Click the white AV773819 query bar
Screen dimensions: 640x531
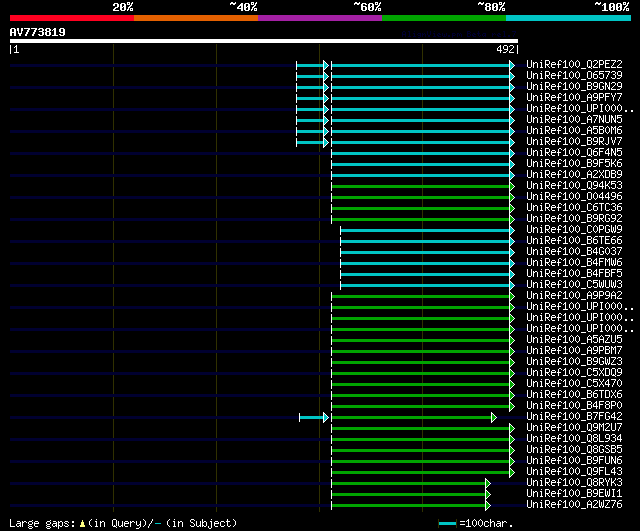[x=264, y=41]
